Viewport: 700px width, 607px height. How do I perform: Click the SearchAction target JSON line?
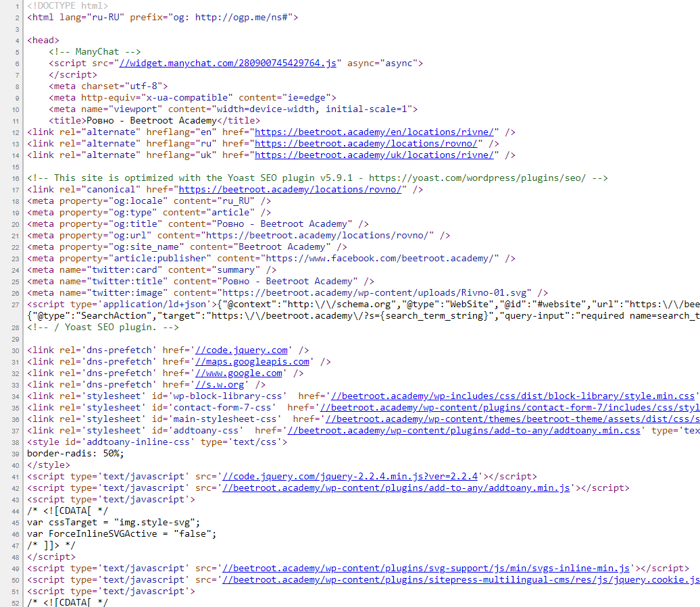click(364, 316)
